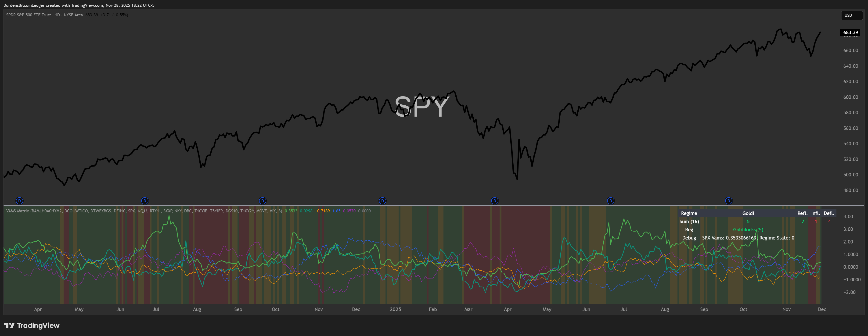Image resolution: width=868 pixels, height=336 pixels.
Task: Click the 683.39 current price label
Action: point(850,32)
